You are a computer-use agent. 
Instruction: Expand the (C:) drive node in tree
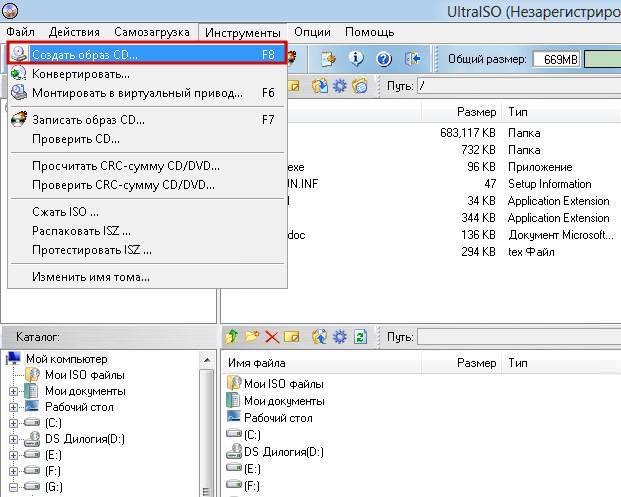13,423
